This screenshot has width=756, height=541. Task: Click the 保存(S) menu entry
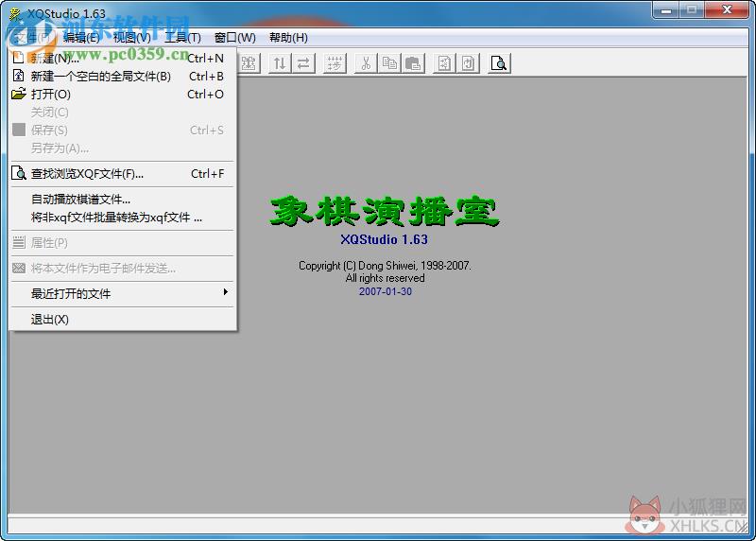[x=123, y=130]
